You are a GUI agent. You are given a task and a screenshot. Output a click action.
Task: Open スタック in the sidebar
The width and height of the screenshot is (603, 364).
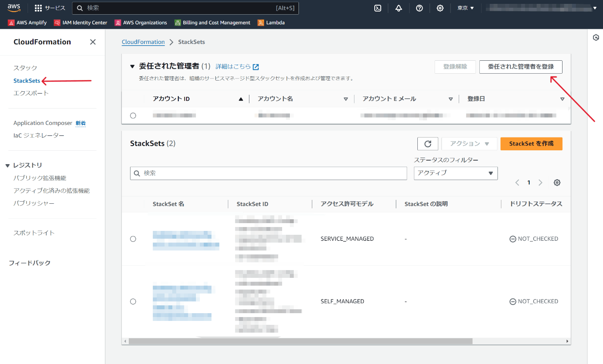25,68
